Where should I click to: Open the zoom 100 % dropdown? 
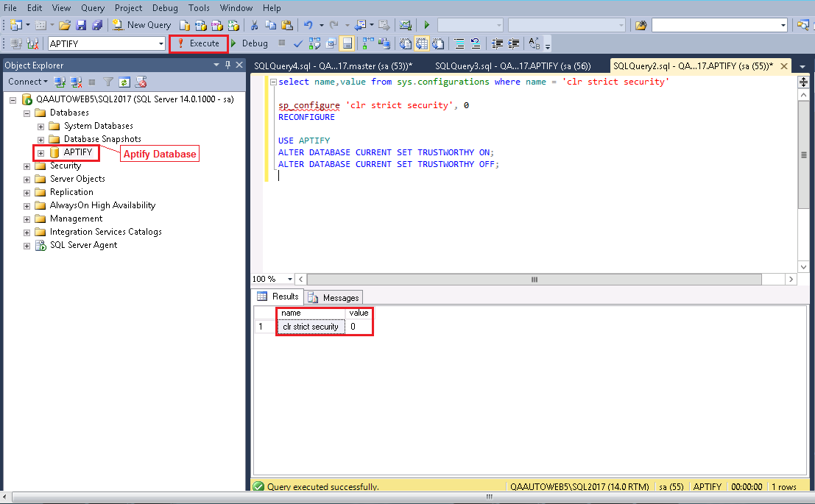click(290, 279)
